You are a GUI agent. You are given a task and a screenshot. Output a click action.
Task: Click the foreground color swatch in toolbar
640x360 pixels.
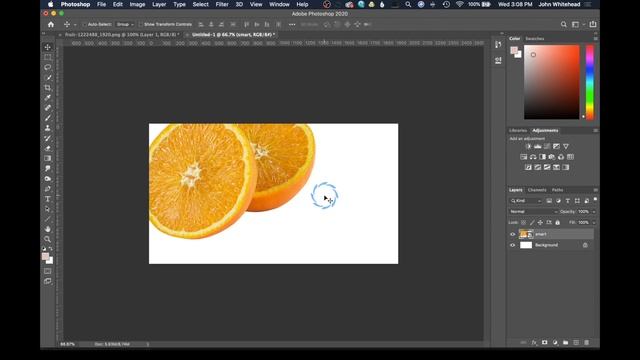(x=45, y=256)
